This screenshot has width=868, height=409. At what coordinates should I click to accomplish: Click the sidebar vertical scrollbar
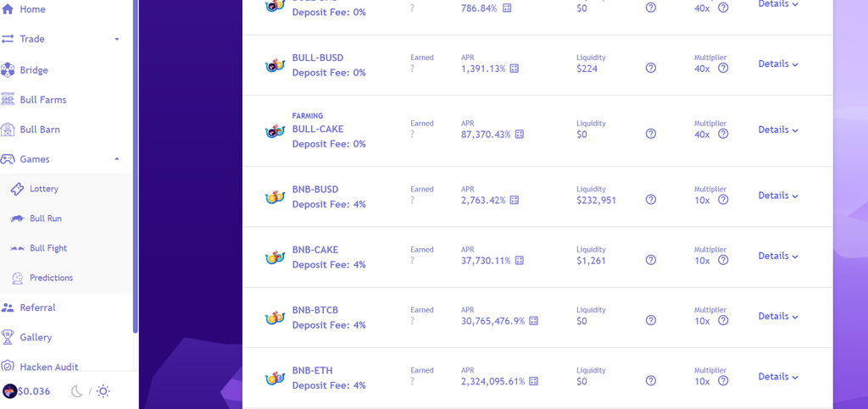[136, 166]
